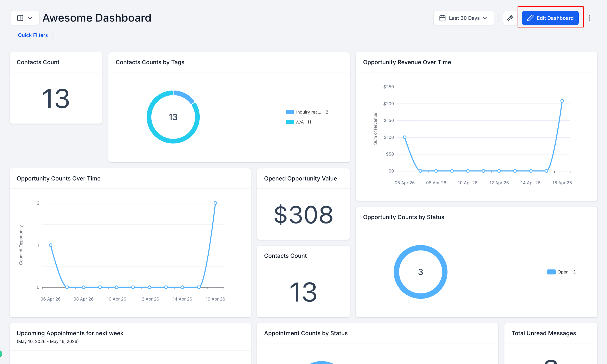Click the Awesome Dashboard title
The height and width of the screenshot is (364, 607).
pos(97,18)
